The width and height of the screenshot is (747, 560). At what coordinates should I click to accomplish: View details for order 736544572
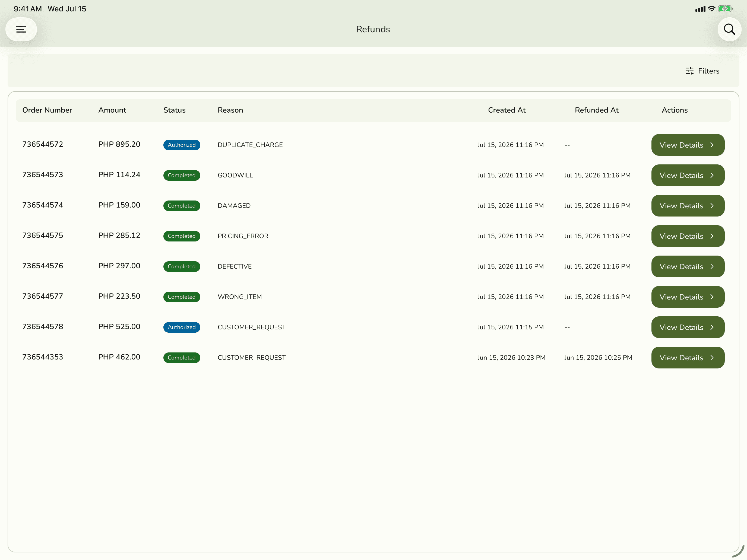(688, 145)
